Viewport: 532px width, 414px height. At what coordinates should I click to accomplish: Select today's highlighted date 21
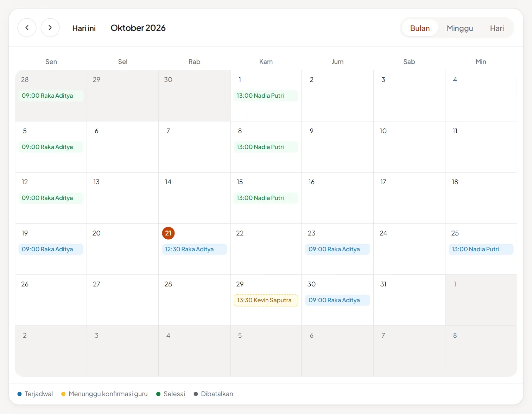[168, 233]
